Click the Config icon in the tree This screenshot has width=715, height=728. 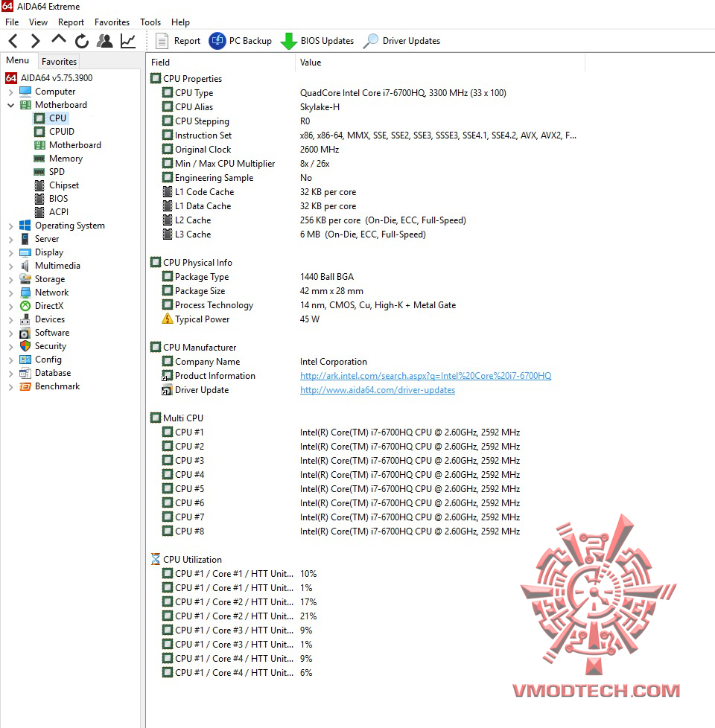(x=25, y=360)
